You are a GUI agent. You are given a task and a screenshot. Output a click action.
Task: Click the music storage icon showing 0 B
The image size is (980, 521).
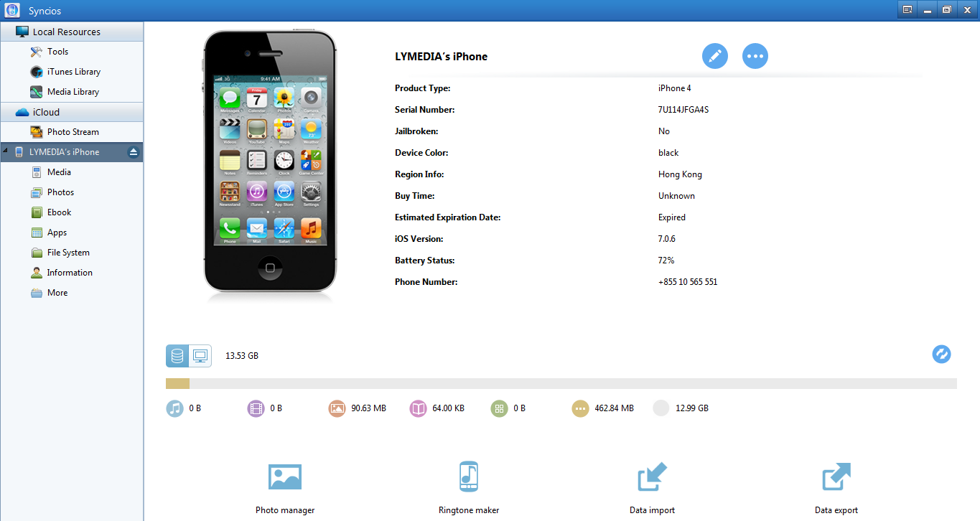click(x=174, y=408)
